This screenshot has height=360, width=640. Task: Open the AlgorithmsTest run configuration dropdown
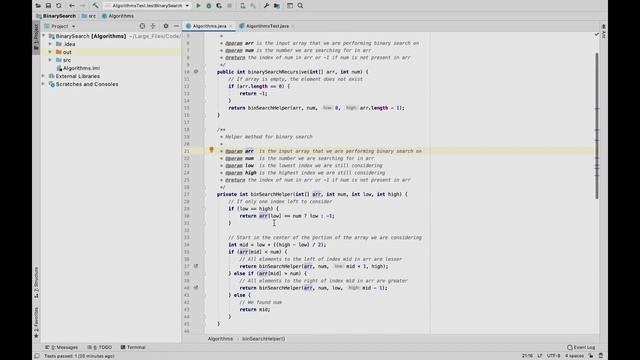coord(147,6)
